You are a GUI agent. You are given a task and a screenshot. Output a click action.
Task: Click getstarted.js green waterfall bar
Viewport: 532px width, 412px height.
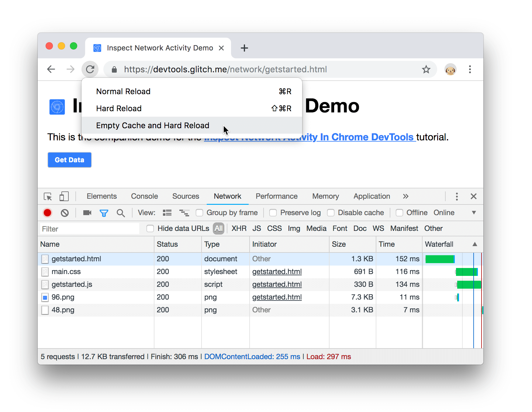pyautogui.click(x=469, y=285)
